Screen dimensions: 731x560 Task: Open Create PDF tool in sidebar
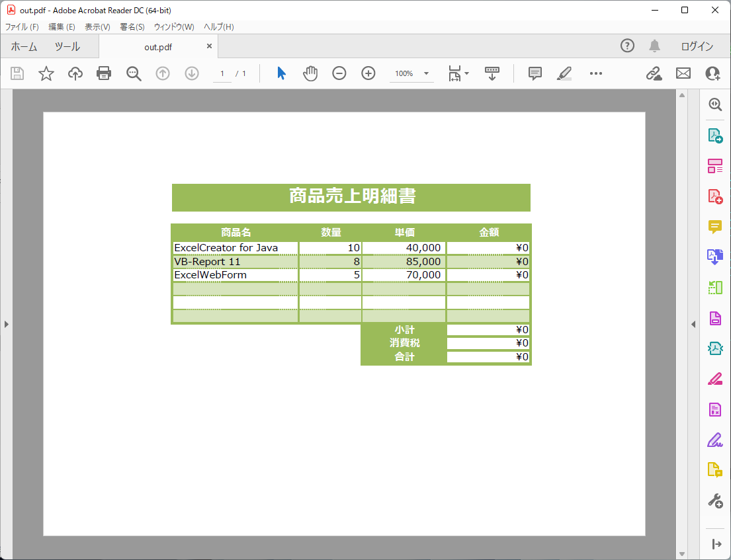tap(715, 196)
